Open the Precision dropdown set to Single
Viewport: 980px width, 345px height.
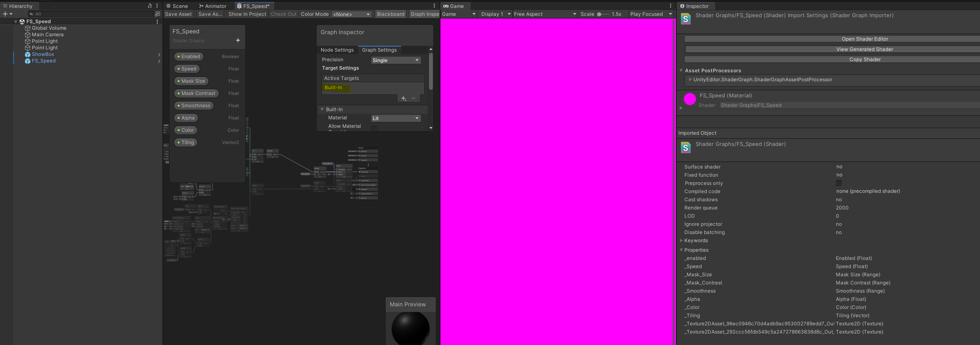(x=395, y=60)
